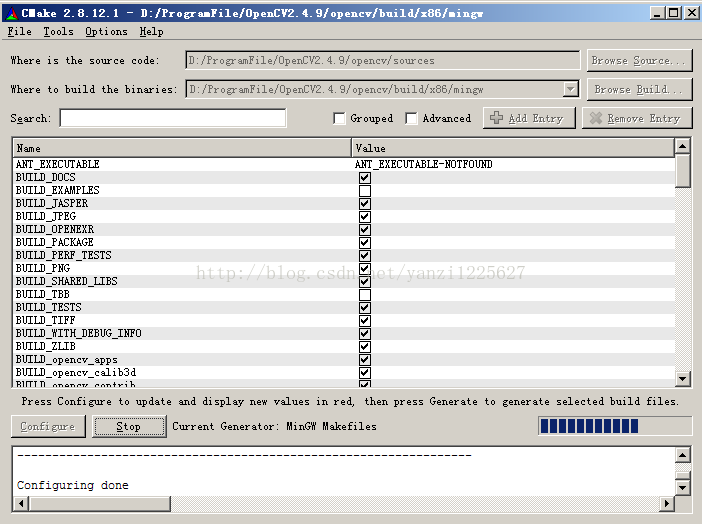Viewport: 702px width, 524px height.
Task: Uncheck the BUILD_opencv_apps checkbox
Action: point(365,360)
